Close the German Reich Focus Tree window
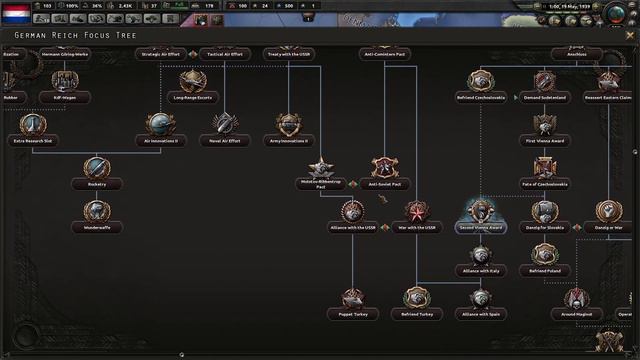This screenshot has height=360, width=640. 630,36
